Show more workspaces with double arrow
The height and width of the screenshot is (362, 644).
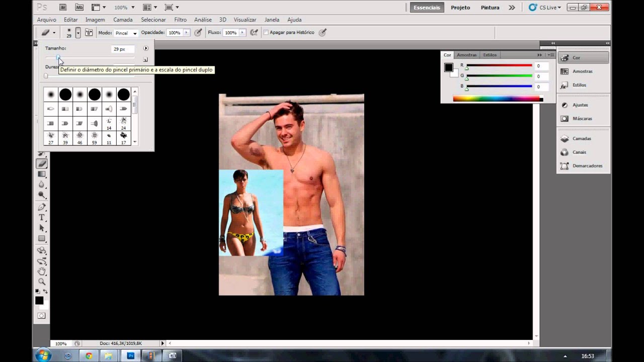point(512,8)
